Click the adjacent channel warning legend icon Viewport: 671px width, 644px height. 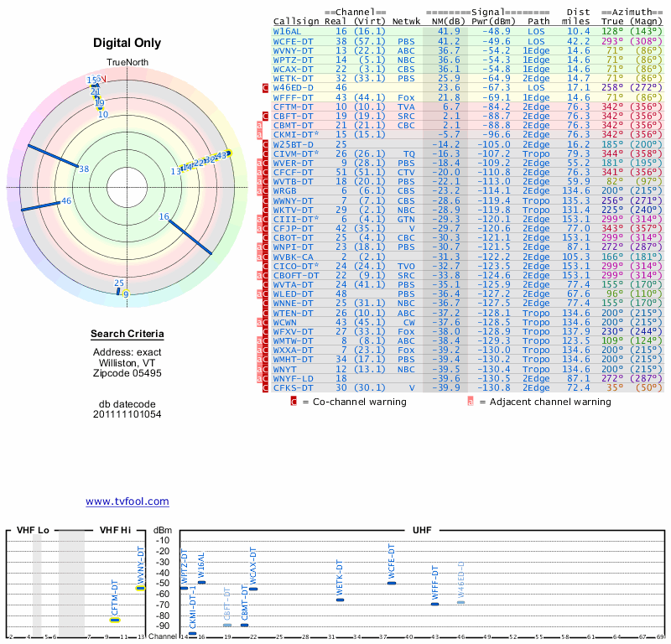(471, 402)
